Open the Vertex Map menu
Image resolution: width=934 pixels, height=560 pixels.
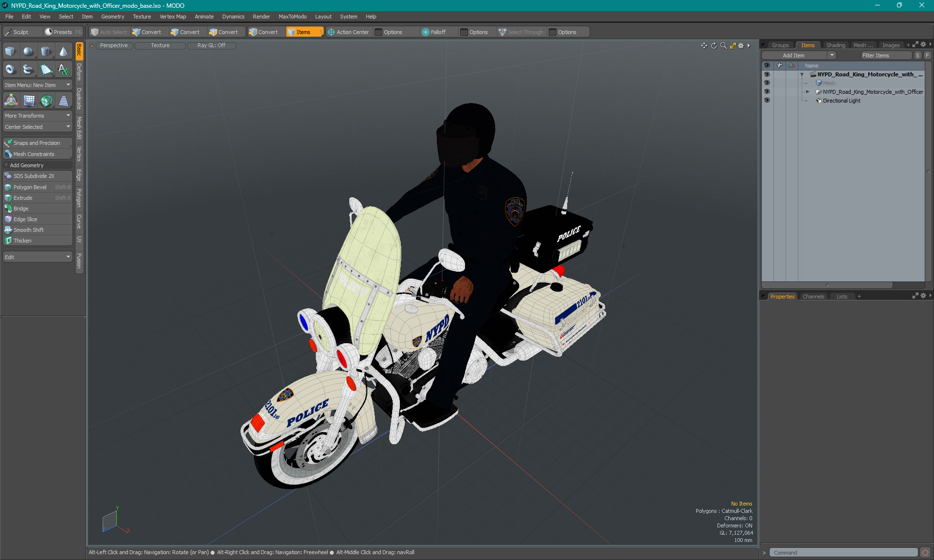[x=173, y=17]
